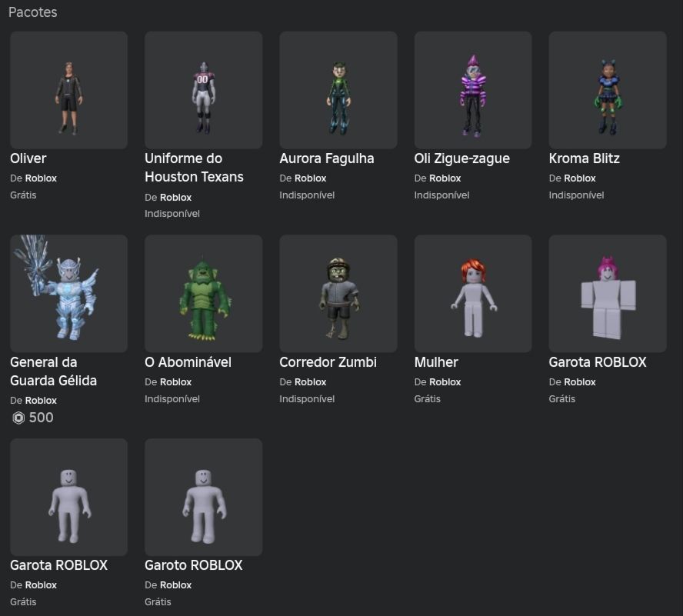Open the Oliver avatar thumbnail
The width and height of the screenshot is (683, 616).
[68, 90]
